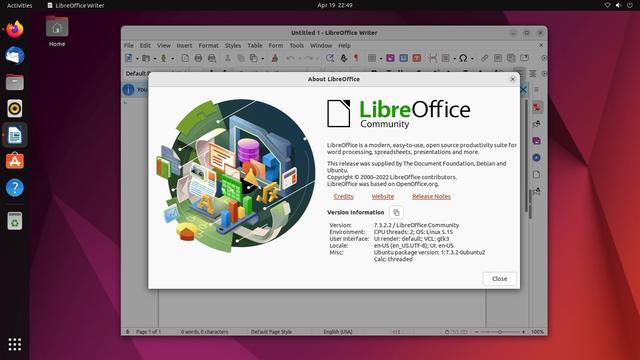Open Ubuntu Software from the dock
The width and height of the screenshot is (640, 360).
coord(15,161)
